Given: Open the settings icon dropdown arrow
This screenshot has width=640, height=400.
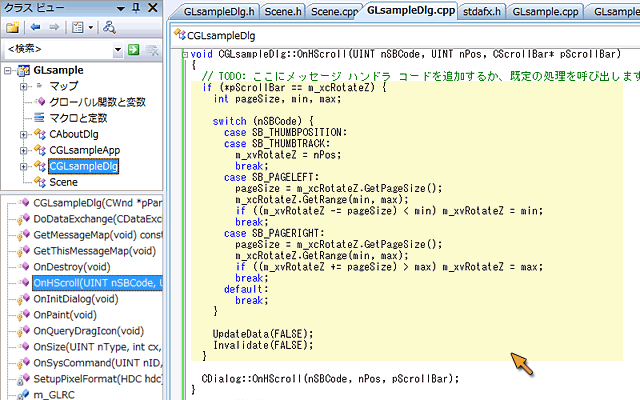Looking at the screenshot, I should point(91,28).
